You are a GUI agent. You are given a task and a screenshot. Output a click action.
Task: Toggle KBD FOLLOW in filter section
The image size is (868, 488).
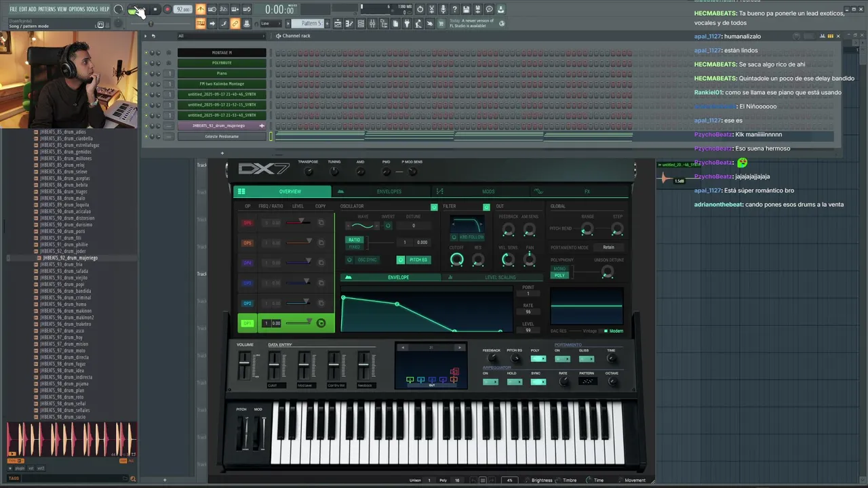click(454, 237)
